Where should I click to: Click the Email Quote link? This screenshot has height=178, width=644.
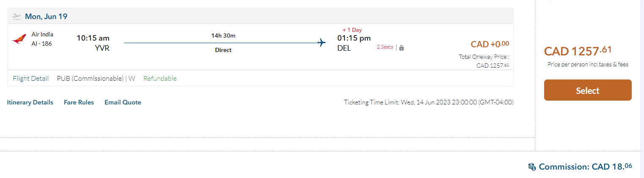point(123,102)
